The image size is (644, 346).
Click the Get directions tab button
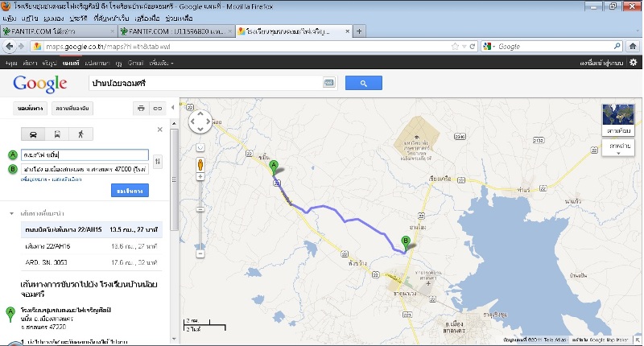click(x=31, y=109)
